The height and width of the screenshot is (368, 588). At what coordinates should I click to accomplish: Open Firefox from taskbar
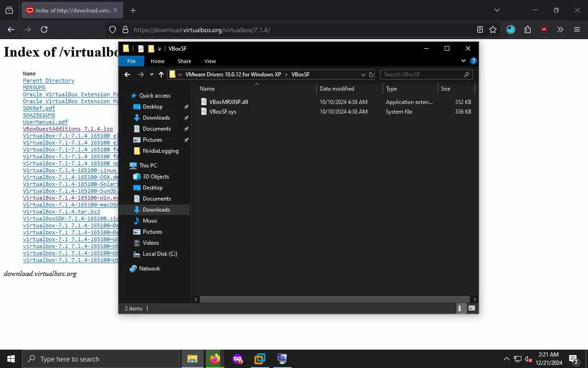tap(215, 359)
